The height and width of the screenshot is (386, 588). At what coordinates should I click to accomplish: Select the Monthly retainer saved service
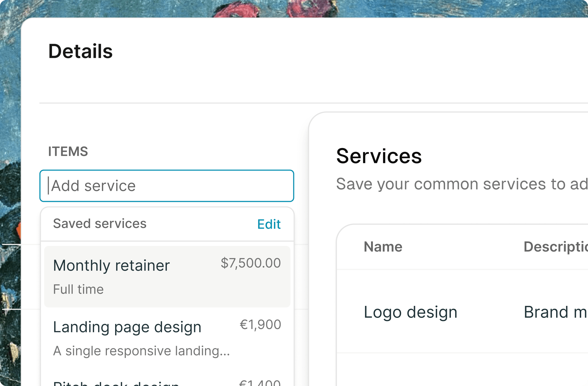(x=167, y=277)
